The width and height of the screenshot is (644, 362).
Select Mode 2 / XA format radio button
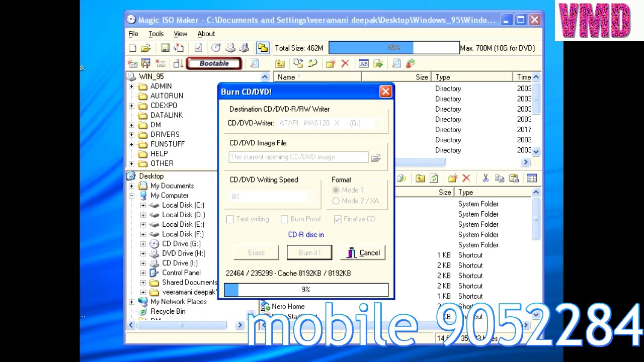(336, 201)
